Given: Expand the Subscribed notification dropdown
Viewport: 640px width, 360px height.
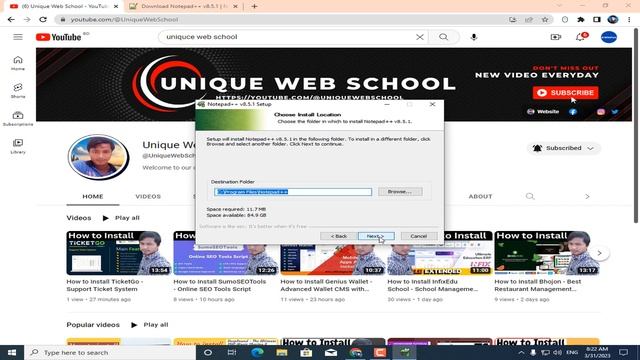Looking at the screenshot, I should [563, 148].
